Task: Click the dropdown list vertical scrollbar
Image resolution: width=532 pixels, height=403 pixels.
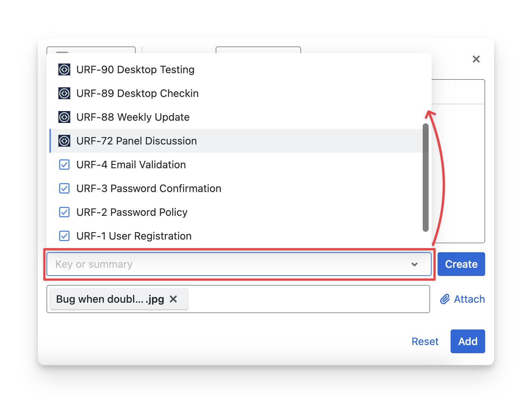Action: click(x=426, y=178)
